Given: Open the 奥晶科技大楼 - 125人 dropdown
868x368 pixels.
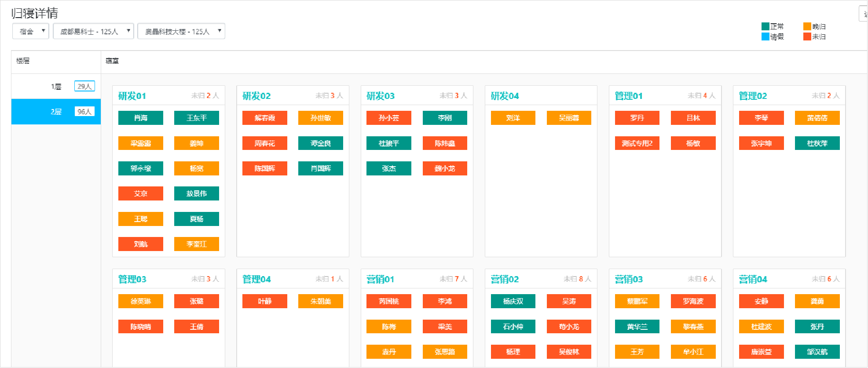Looking at the screenshot, I should (181, 31).
